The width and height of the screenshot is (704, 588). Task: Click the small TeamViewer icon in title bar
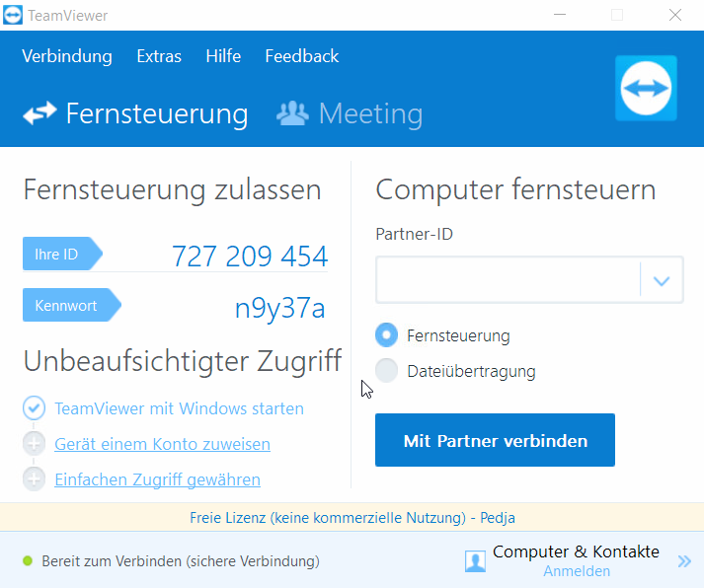13,15
